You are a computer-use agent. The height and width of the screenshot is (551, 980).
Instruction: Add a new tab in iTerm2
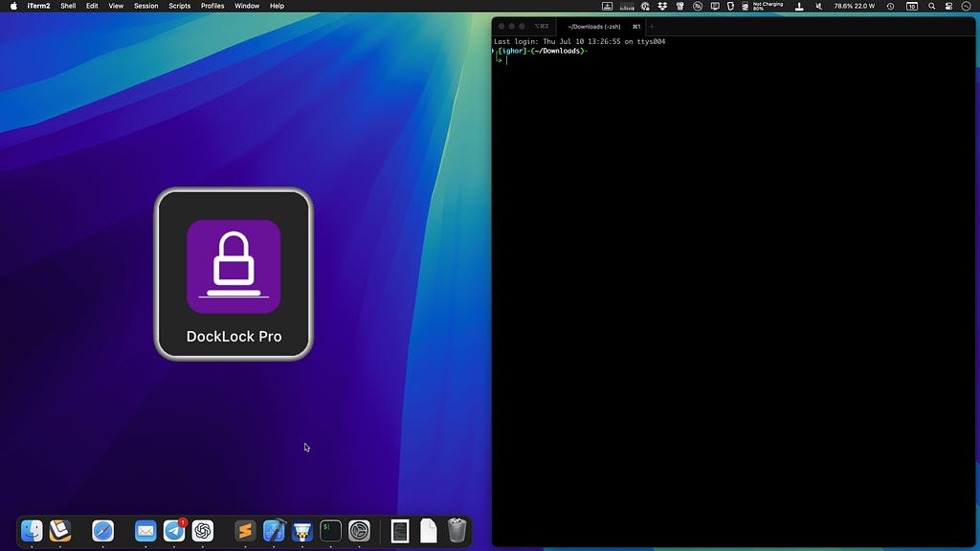(x=652, y=26)
